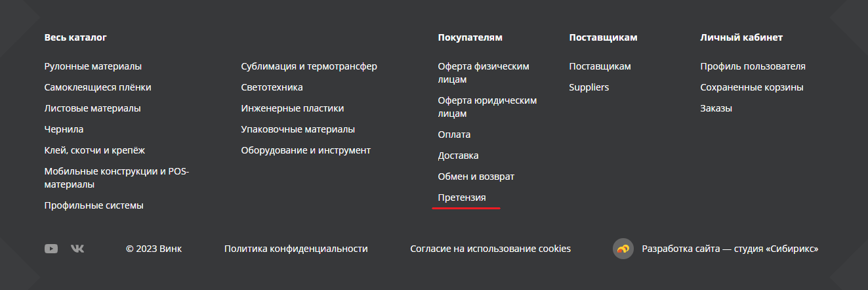Viewport: 868px width, 290px height.
Task: Open the Светотехника category
Action: click(x=272, y=87)
